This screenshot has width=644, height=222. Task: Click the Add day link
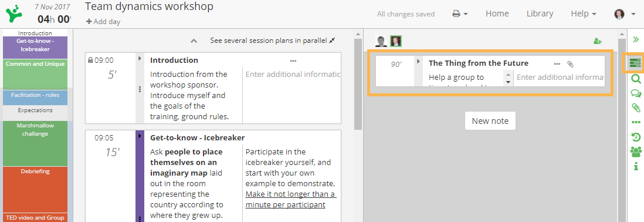click(103, 21)
